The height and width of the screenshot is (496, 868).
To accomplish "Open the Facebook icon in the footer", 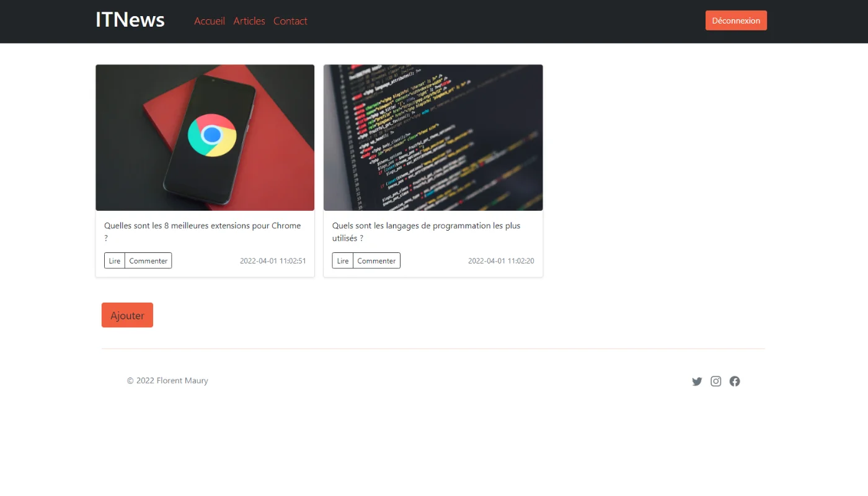I will (x=735, y=381).
